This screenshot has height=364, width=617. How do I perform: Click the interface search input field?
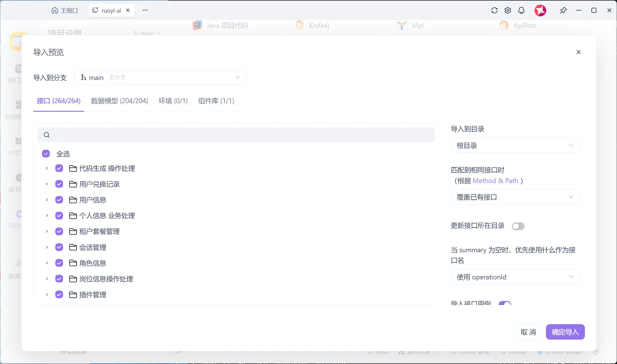point(241,135)
